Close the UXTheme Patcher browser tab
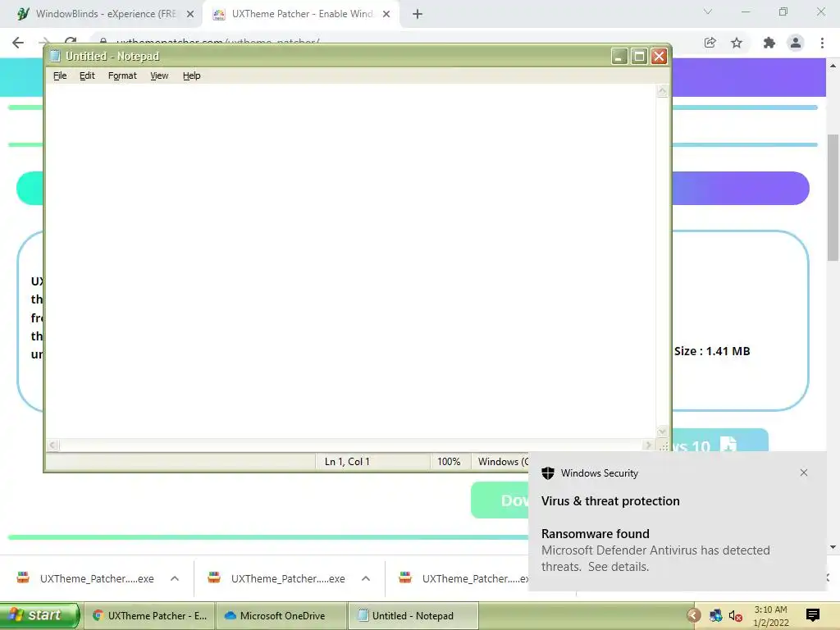Screen dimensions: 840x630 click(386, 14)
